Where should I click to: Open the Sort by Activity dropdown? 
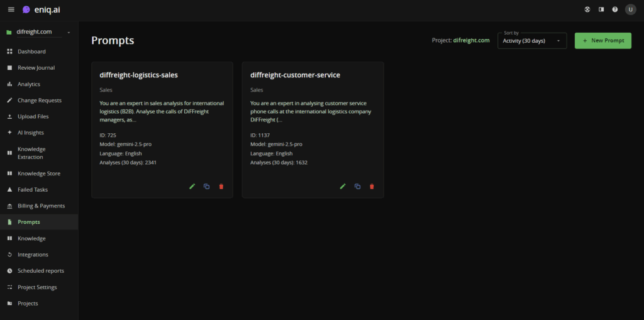[x=532, y=41]
